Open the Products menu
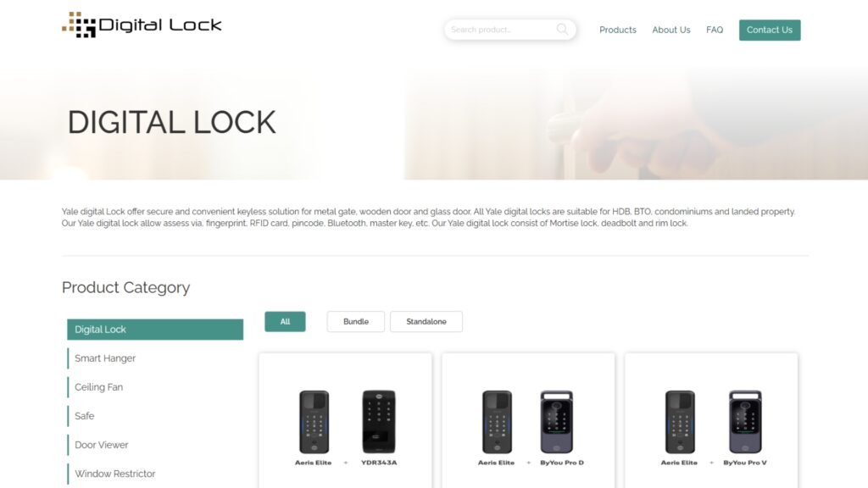The height and width of the screenshot is (488, 868). (618, 30)
